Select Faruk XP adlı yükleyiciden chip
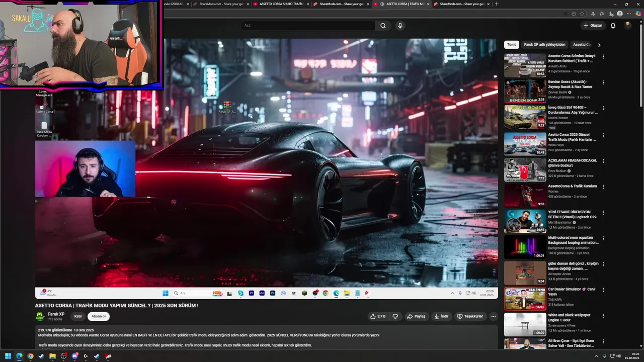 [x=544, y=45]
